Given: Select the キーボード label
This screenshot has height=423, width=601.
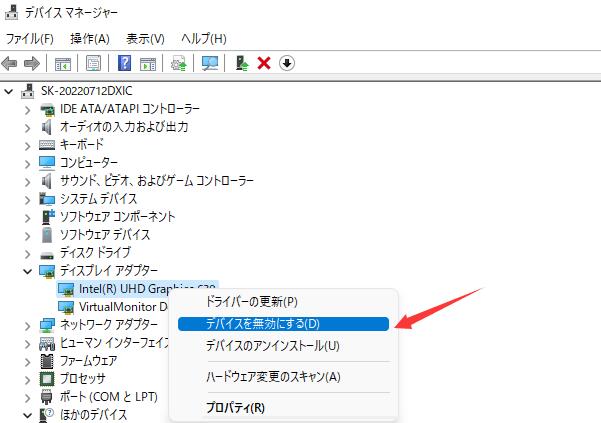Looking at the screenshot, I should 82,145.
